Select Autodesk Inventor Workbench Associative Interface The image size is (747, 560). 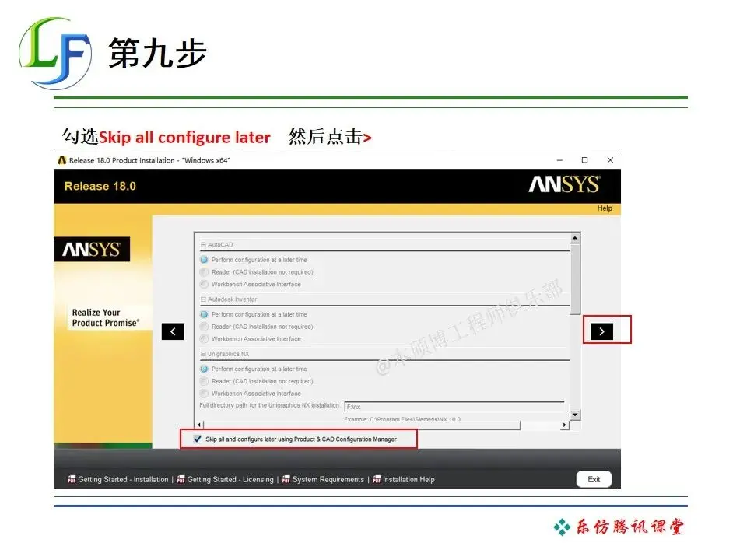coord(204,339)
